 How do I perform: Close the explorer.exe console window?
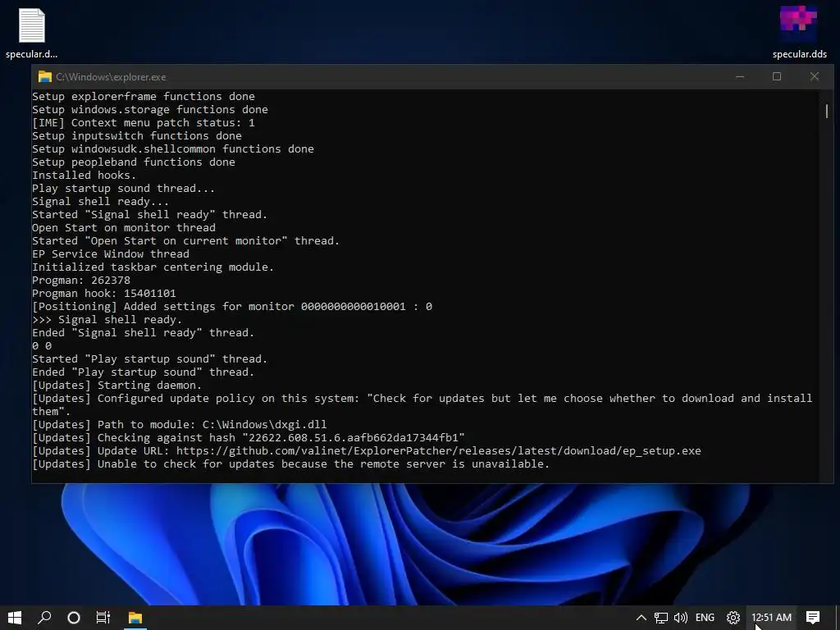click(x=815, y=76)
